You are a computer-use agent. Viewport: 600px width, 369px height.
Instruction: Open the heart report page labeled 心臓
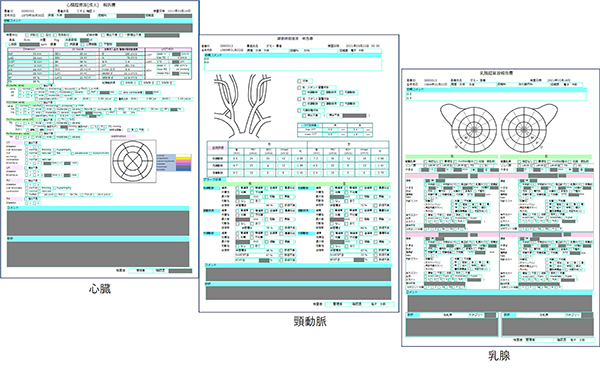[x=99, y=139]
